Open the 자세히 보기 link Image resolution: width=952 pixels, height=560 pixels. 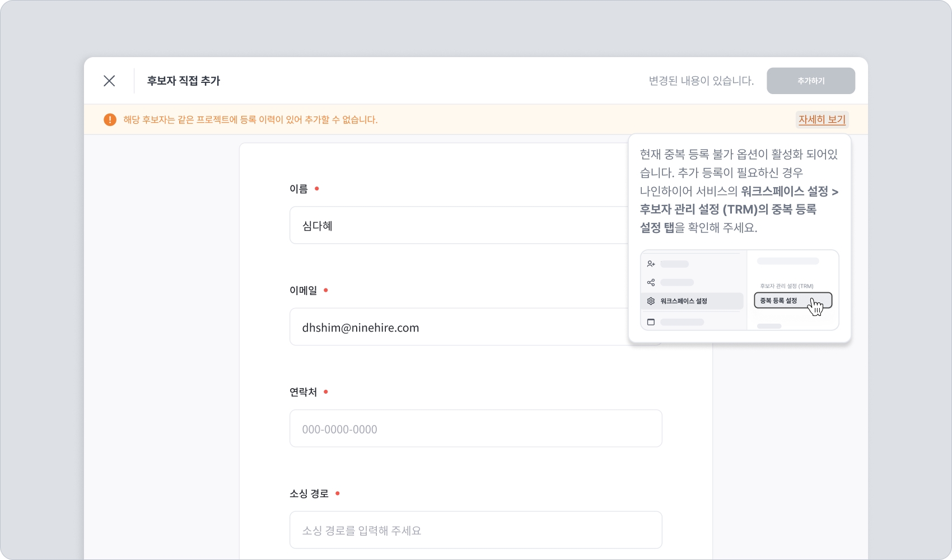point(822,119)
